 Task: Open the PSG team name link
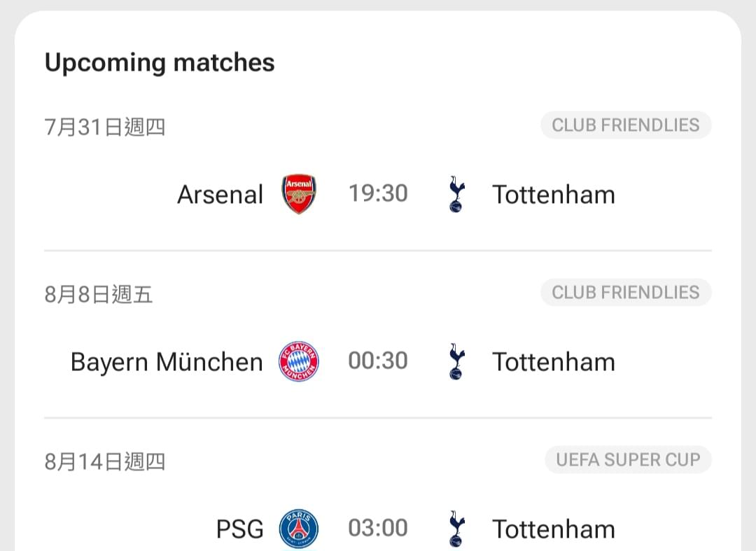pos(239,529)
